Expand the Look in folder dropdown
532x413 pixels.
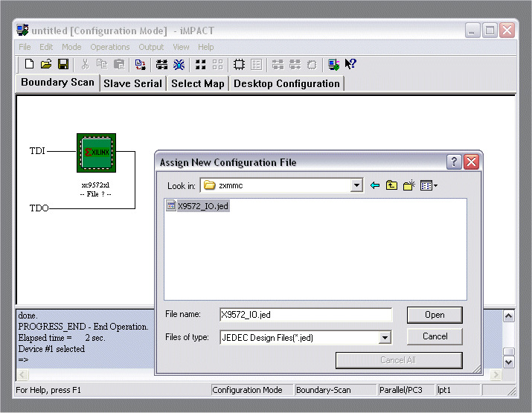(x=356, y=185)
